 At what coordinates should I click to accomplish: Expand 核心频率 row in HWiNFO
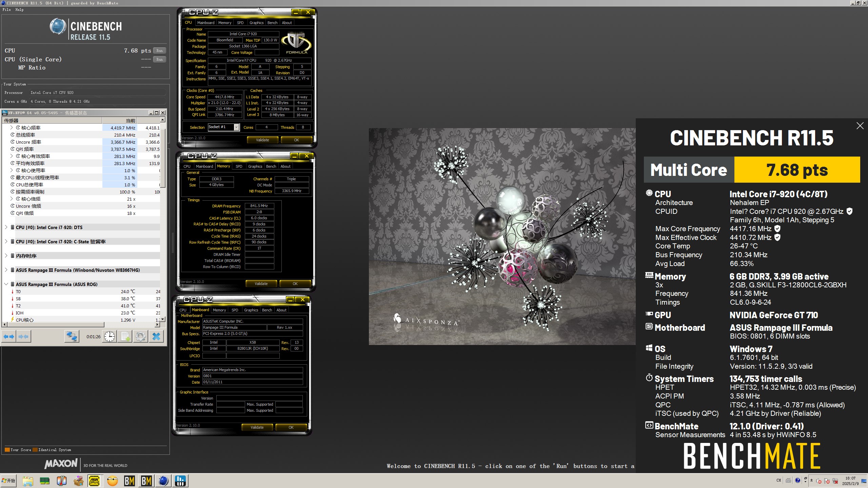[x=12, y=128]
